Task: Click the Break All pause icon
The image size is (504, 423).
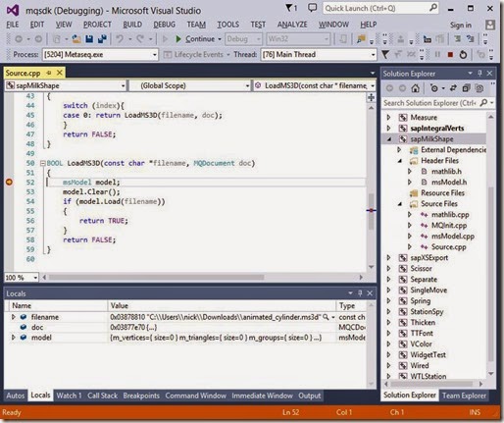Action: click(x=437, y=55)
